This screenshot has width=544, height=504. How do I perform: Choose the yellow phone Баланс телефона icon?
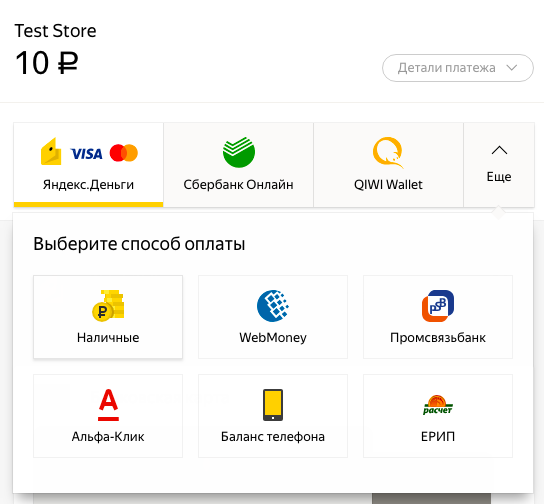point(273,405)
